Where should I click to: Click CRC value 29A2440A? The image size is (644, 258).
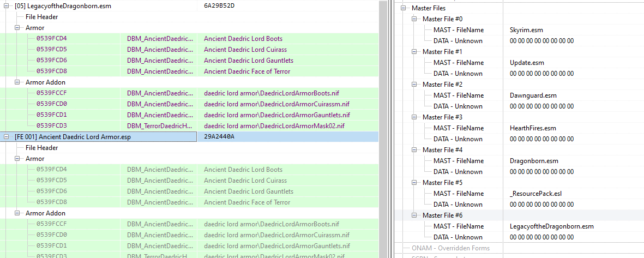click(x=219, y=137)
